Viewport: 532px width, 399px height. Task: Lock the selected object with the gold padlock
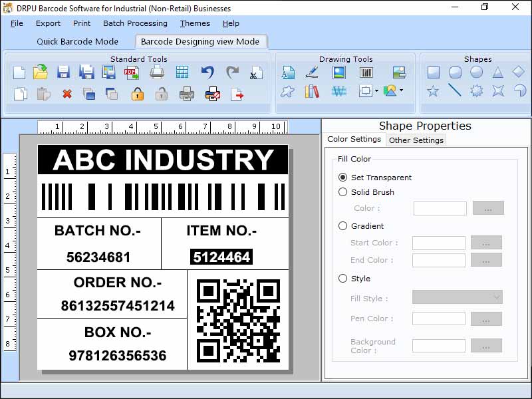pos(138,94)
